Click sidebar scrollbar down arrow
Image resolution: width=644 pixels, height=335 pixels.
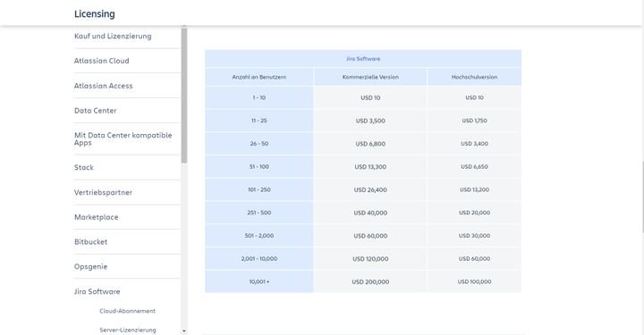184,331
